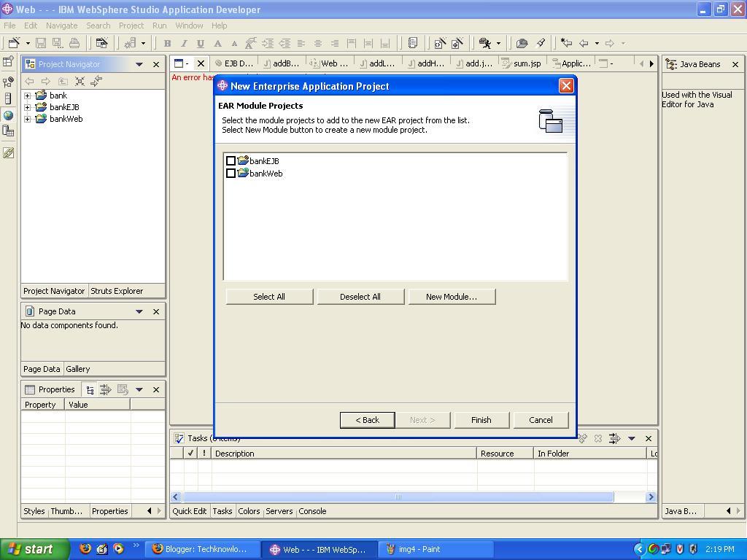Click the Underline formatting icon
Image resolution: width=747 pixels, height=560 pixels.
(201, 43)
